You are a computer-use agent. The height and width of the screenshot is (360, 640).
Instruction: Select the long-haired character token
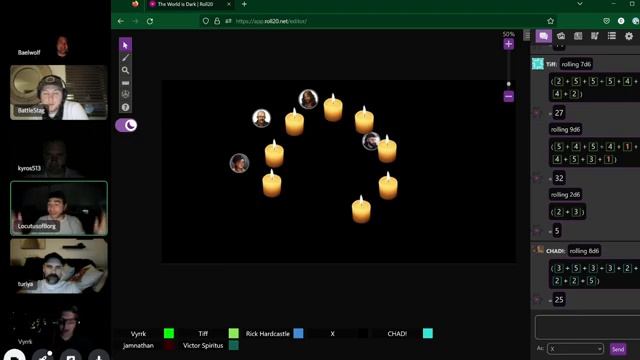(x=308, y=99)
